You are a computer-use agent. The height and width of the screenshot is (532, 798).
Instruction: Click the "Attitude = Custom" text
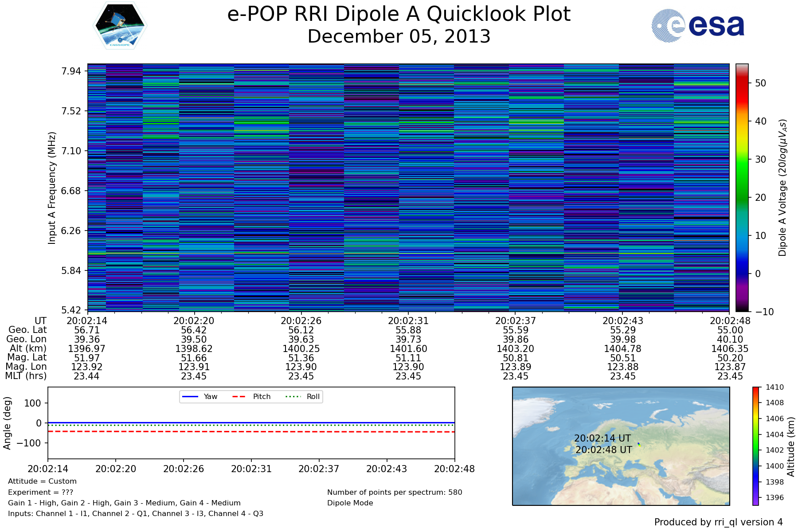[42, 481]
